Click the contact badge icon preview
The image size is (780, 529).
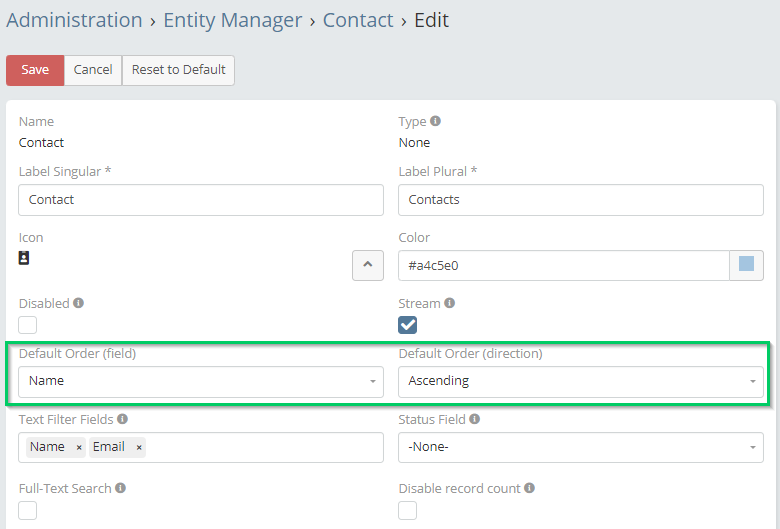tap(24, 258)
